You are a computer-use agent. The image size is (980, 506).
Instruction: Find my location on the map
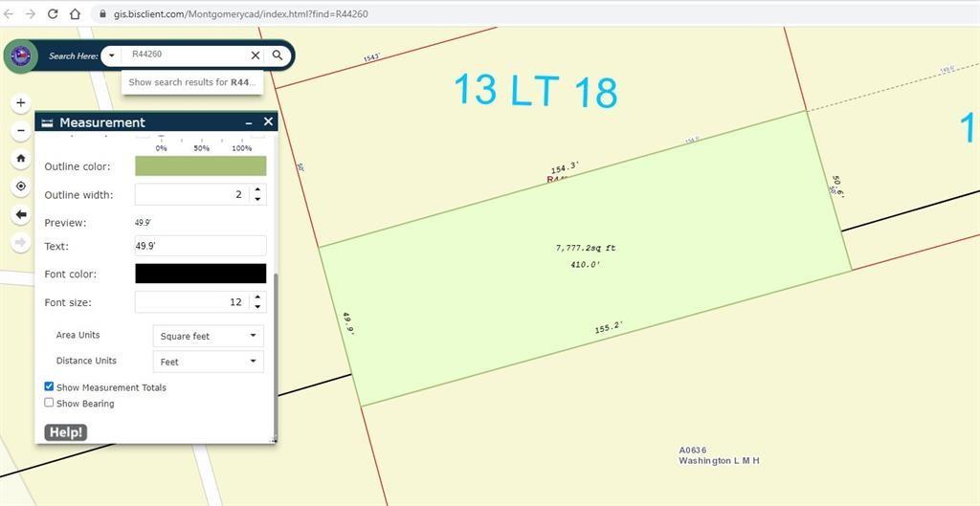[x=21, y=187]
